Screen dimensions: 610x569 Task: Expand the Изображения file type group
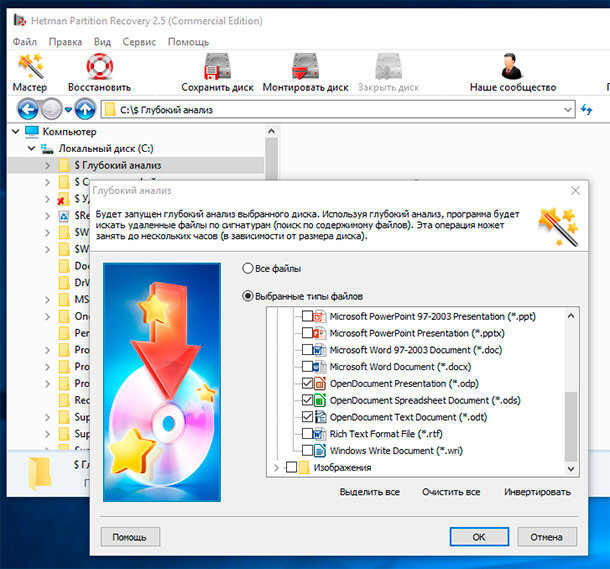(x=276, y=467)
